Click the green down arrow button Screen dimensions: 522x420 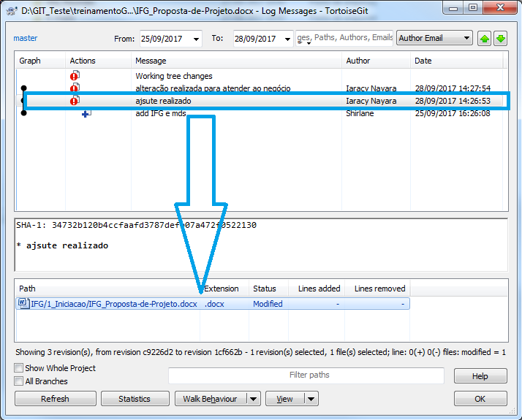(500, 39)
